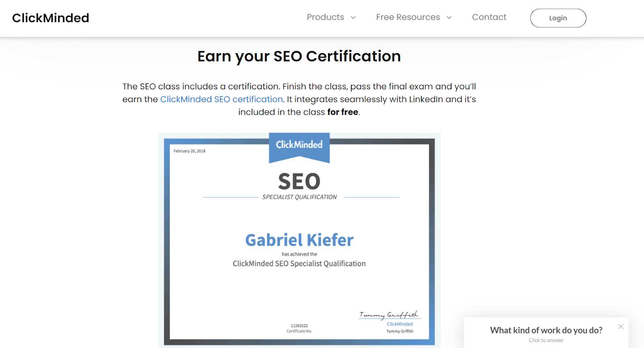Click 'SPECIALIST QUALIFICATION' text on certificate
The width and height of the screenshot is (644, 348).
point(299,197)
